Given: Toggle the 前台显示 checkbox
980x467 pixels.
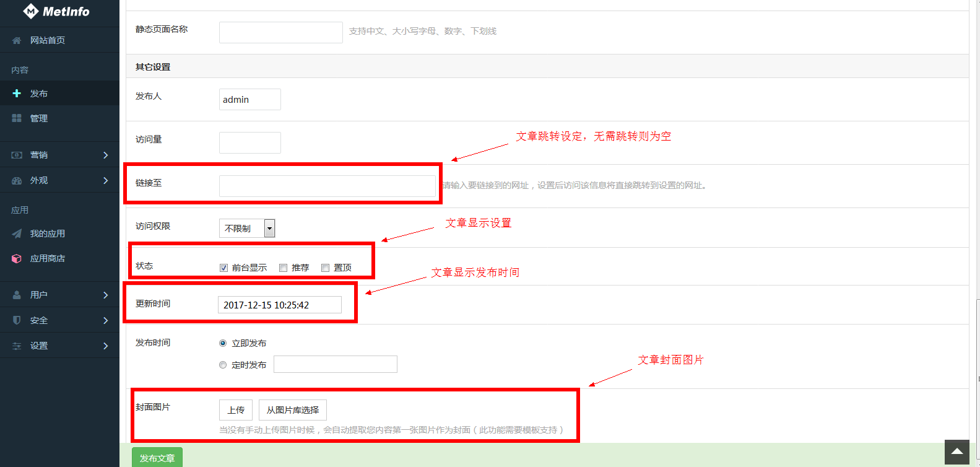Looking at the screenshot, I should (223, 268).
